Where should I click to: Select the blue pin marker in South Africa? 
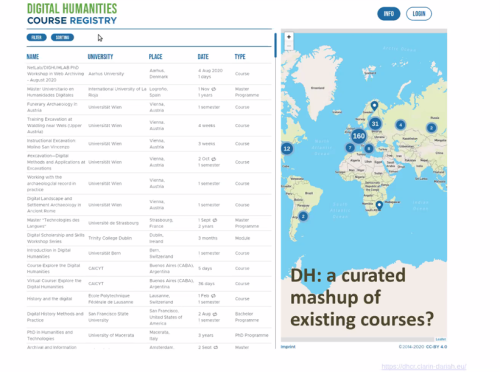point(379,205)
